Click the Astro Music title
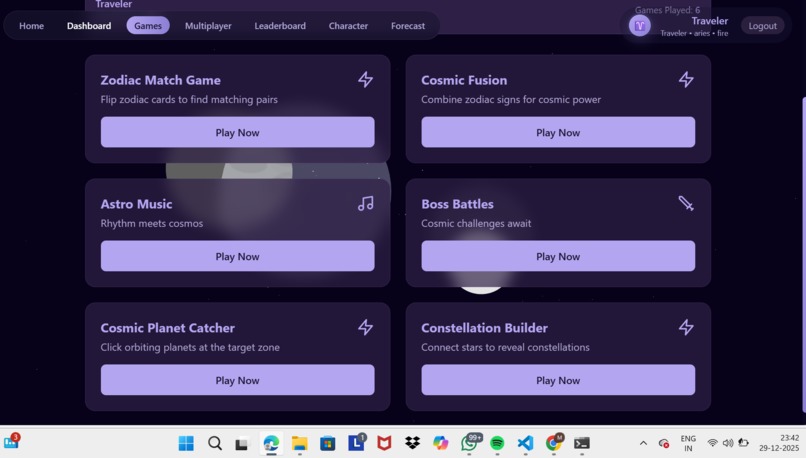This screenshot has width=806, height=458. (136, 204)
